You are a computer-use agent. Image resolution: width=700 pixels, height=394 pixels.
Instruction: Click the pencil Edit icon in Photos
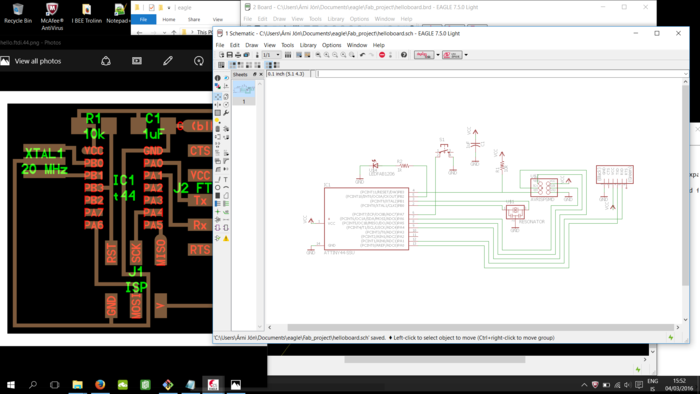coord(168,61)
